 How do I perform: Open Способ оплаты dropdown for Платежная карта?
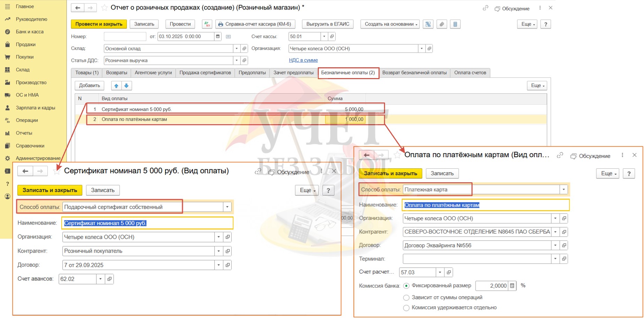coord(563,190)
